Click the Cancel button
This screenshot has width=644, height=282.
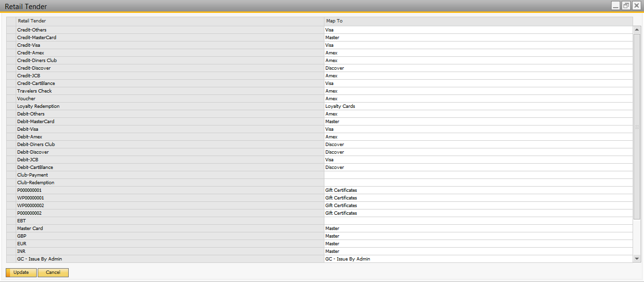53,272
